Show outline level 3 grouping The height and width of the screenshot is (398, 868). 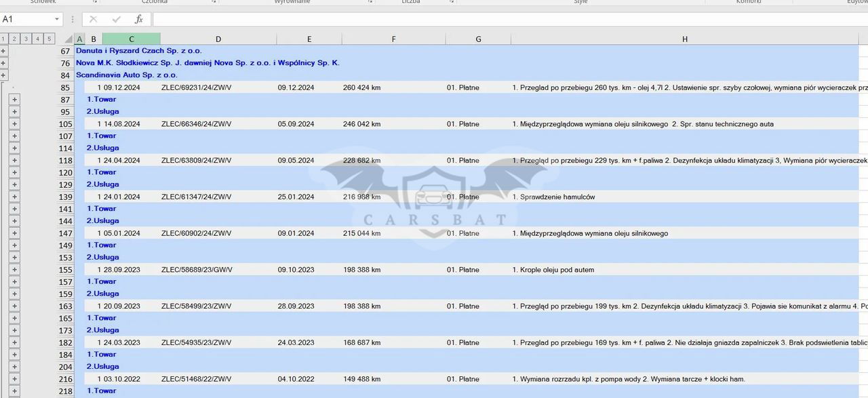[x=26, y=39]
